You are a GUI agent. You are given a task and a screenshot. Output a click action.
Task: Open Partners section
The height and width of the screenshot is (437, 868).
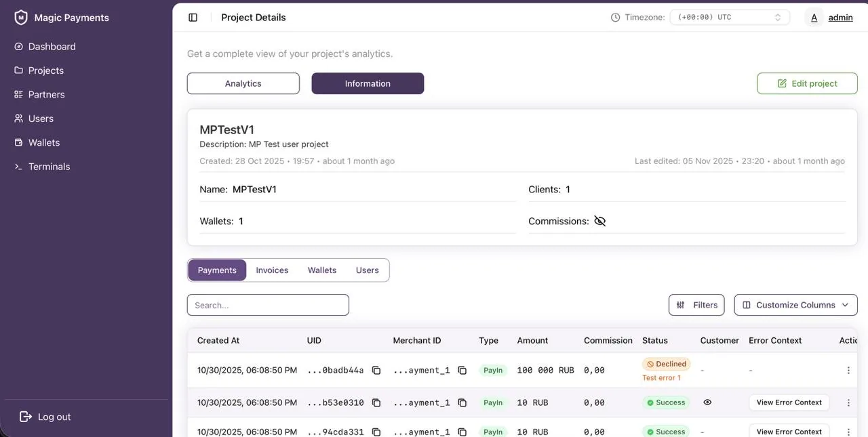coord(47,95)
